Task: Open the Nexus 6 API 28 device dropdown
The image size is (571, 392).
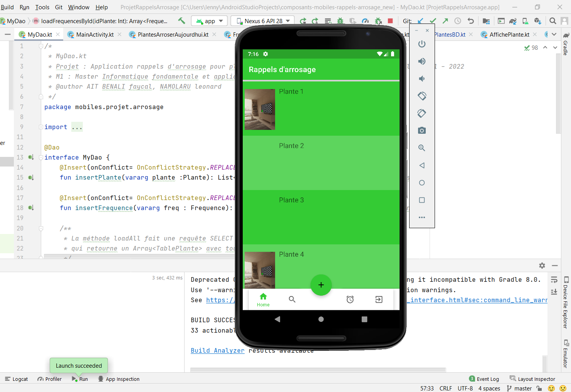Action: [263, 21]
